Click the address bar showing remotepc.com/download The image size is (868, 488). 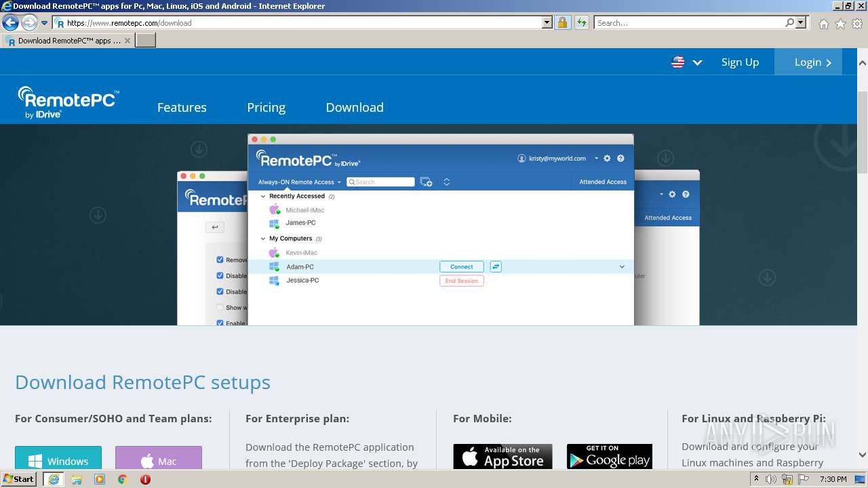pyautogui.click(x=297, y=22)
